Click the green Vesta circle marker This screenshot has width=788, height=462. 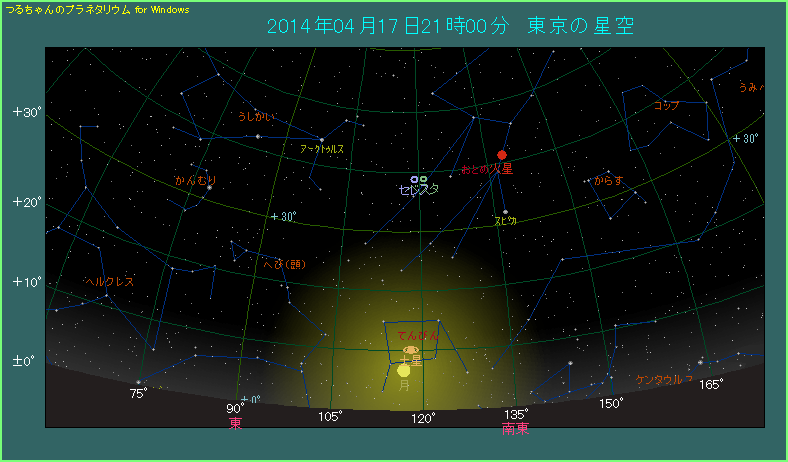[x=424, y=180]
